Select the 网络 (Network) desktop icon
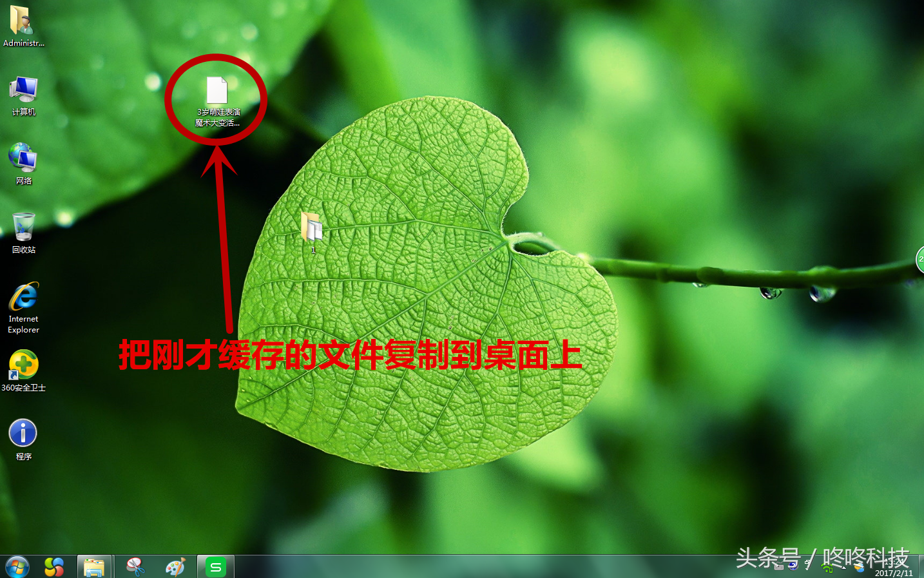Screen dimensions: 924x578 pyautogui.click(x=23, y=164)
